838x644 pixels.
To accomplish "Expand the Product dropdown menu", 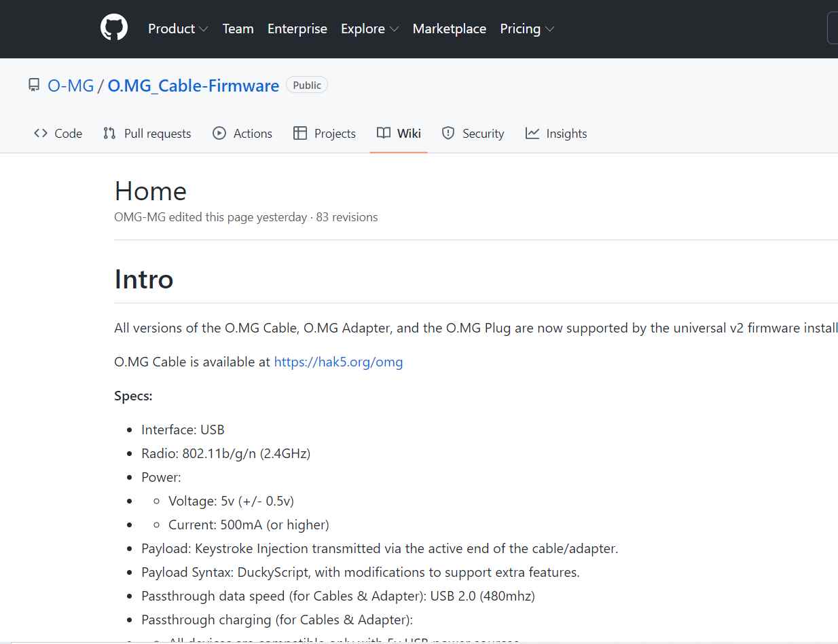I will [178, 29].
